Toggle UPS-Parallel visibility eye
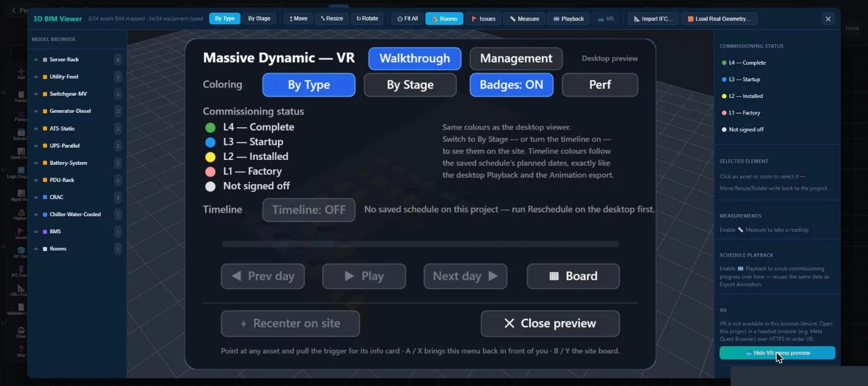This screenshot has height=386, width=868. pos(36,146)
